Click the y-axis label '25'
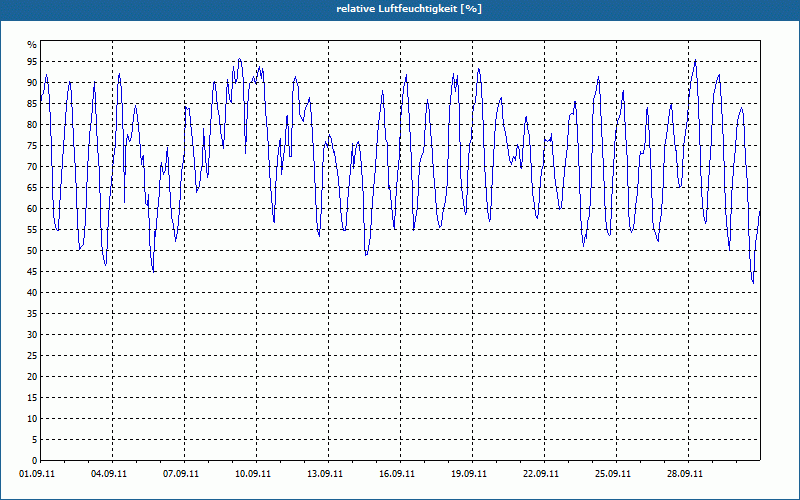The height and width of the screenshot is (500, 800). 32,356
